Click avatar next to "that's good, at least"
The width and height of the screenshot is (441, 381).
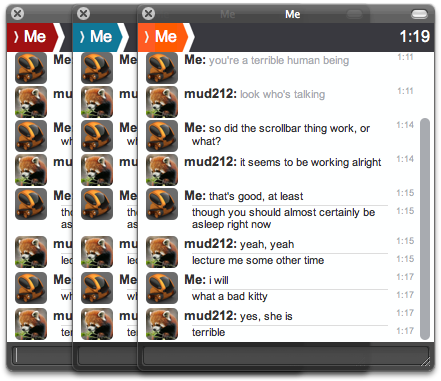[162, 204]
